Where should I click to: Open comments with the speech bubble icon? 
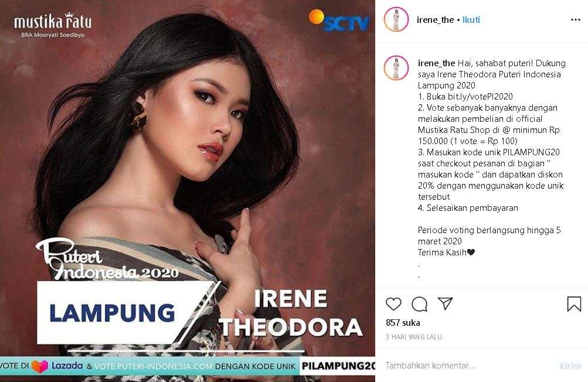point(419,304)
